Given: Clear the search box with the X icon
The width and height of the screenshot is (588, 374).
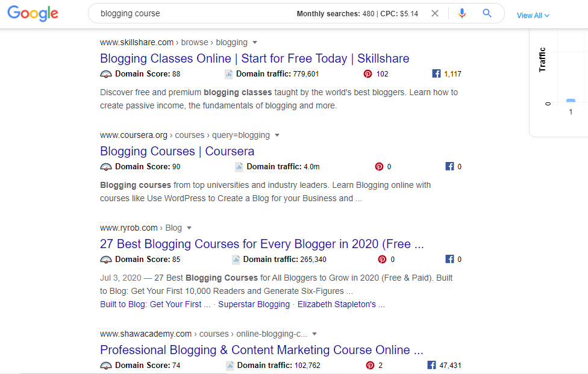Looking at the screenshot, I should 434,13.
